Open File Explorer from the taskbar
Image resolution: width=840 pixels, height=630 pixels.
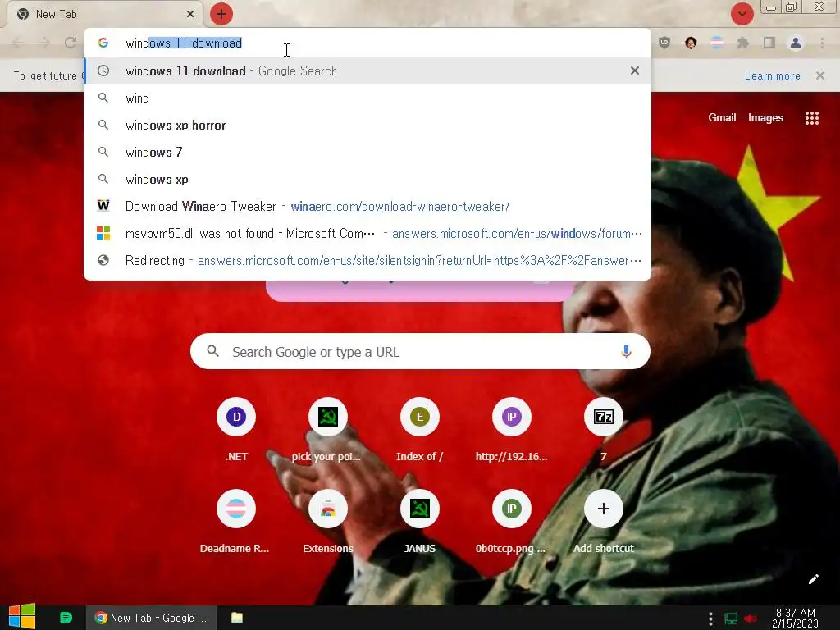coord(237,618)
